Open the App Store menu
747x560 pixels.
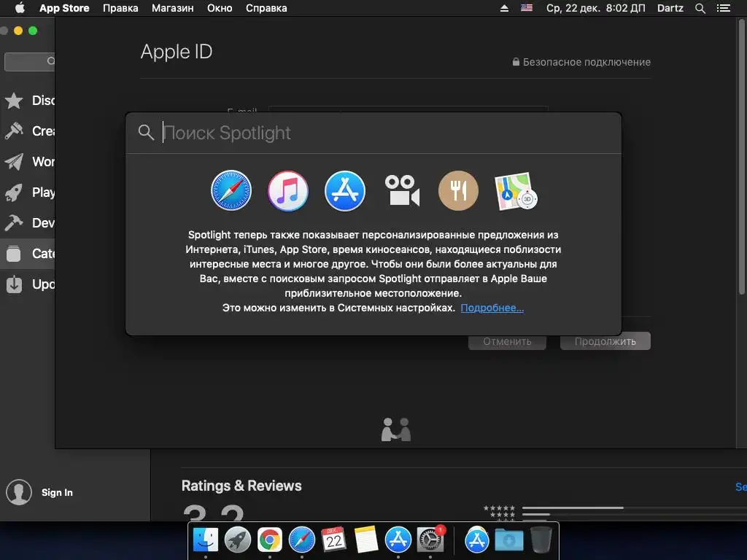[x=64, y=8]
